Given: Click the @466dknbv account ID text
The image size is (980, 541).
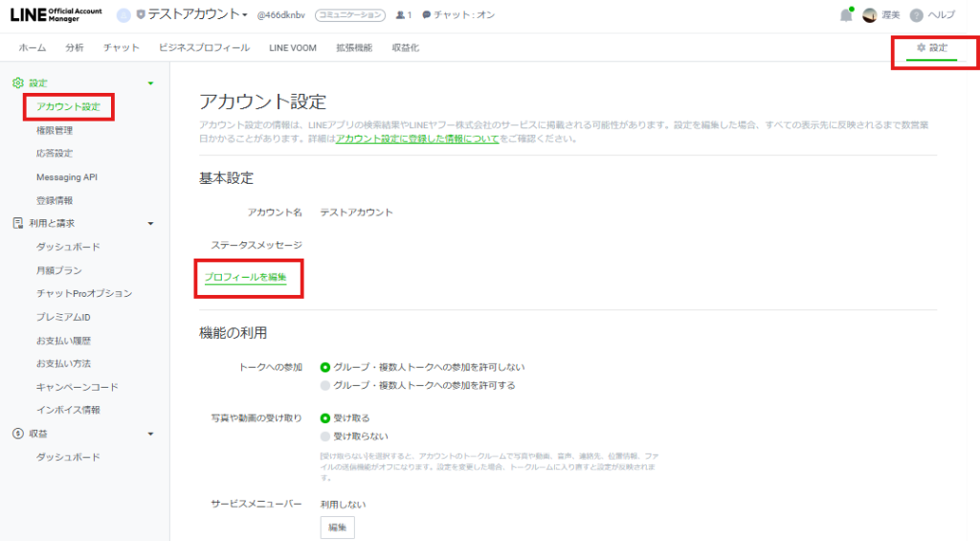Looking at the screenshot, I should click(x=281, y=15).
